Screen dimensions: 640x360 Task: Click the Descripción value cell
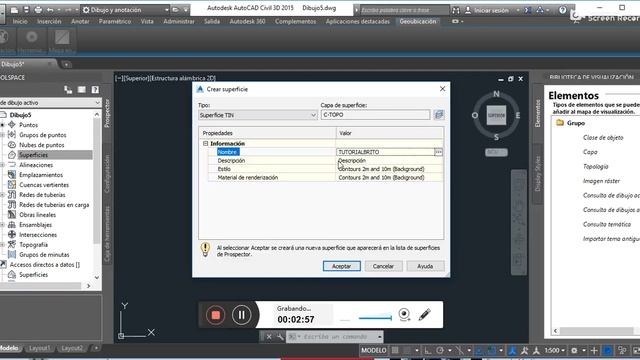tap(389, 160)
